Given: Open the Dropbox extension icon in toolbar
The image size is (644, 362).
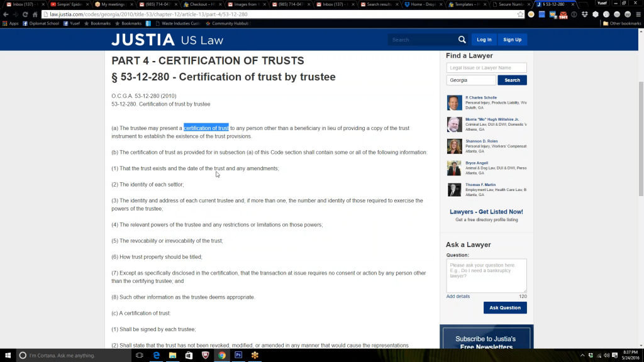Looking at the screenshot, I should click(585, 14).
